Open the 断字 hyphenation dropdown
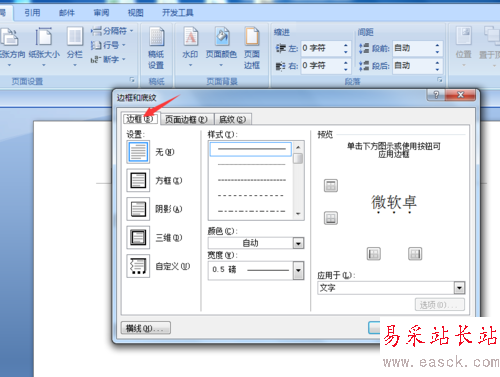This screenshot has width=500, height=377. click(108, 59)
